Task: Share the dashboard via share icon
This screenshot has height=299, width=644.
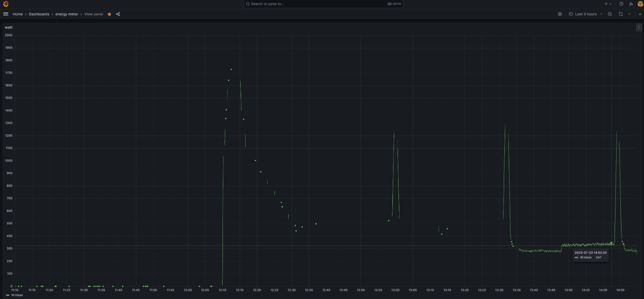Action: click(118, 14)
